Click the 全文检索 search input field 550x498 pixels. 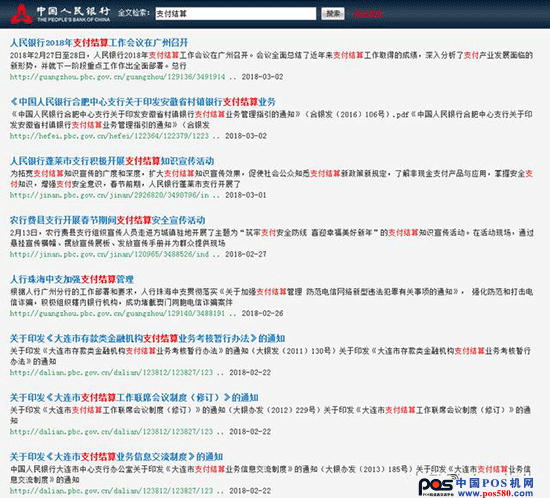click(236, 14)
